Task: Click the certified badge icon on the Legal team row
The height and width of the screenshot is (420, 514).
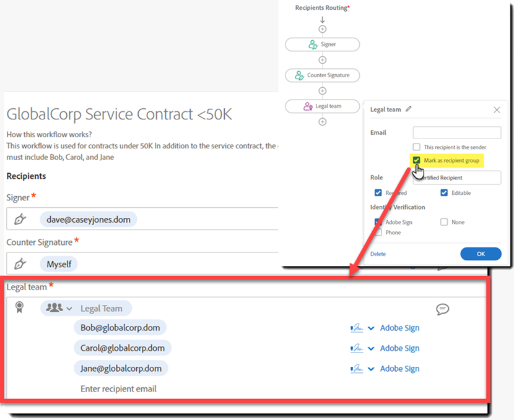Action: 19,308
